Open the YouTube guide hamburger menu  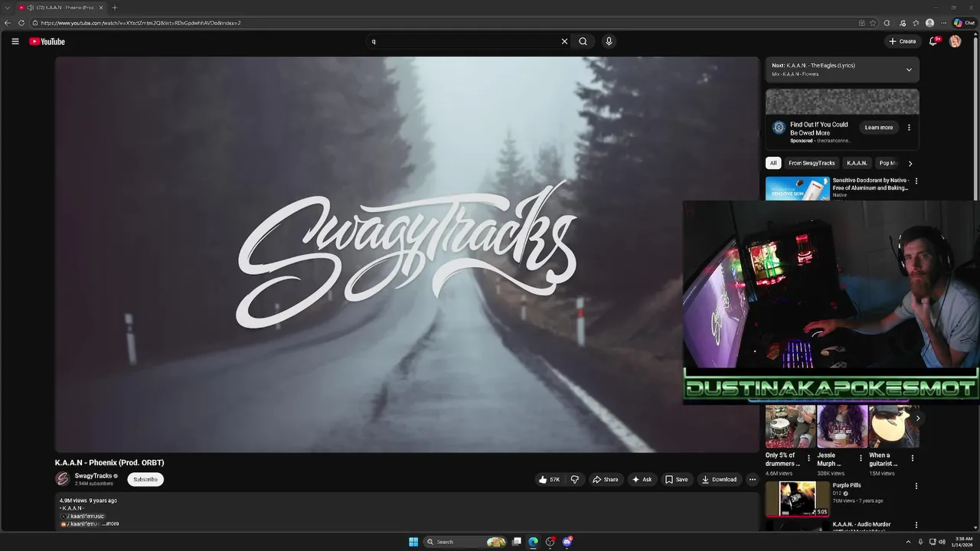(x=15, y=41)
